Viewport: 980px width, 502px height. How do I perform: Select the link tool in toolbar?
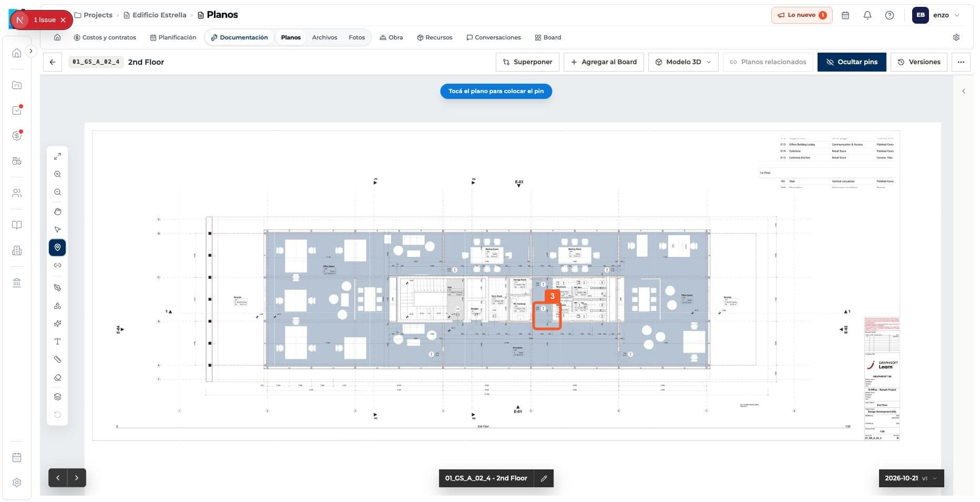click(x=57, y=265)
